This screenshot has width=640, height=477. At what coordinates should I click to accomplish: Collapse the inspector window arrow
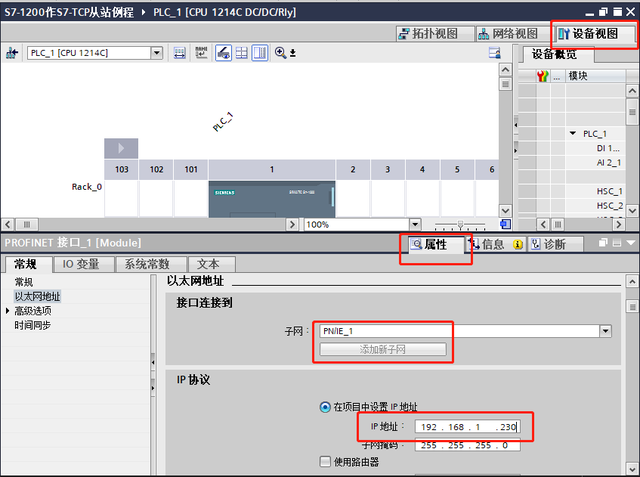pyautogui.click(x=631, y=243)
